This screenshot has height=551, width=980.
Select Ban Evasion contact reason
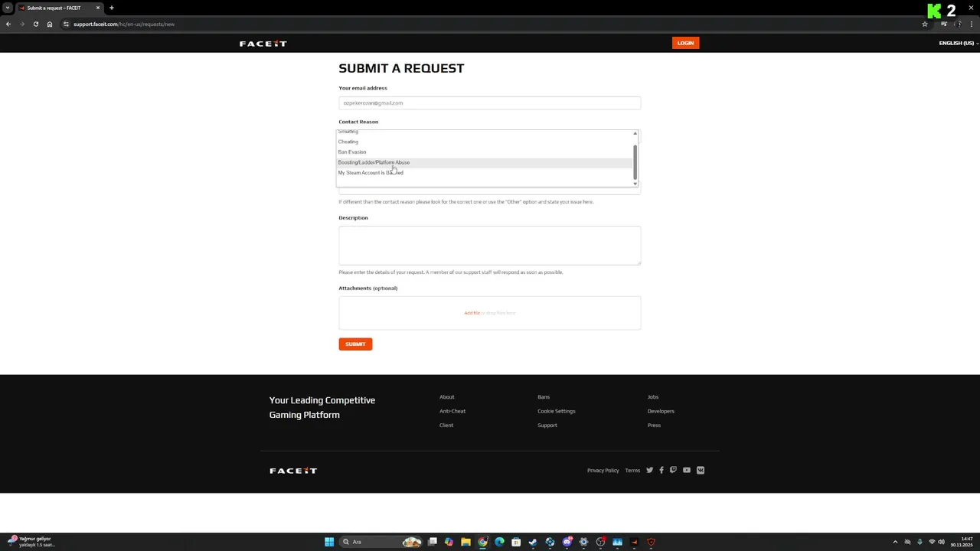click(x=485, y=152)
